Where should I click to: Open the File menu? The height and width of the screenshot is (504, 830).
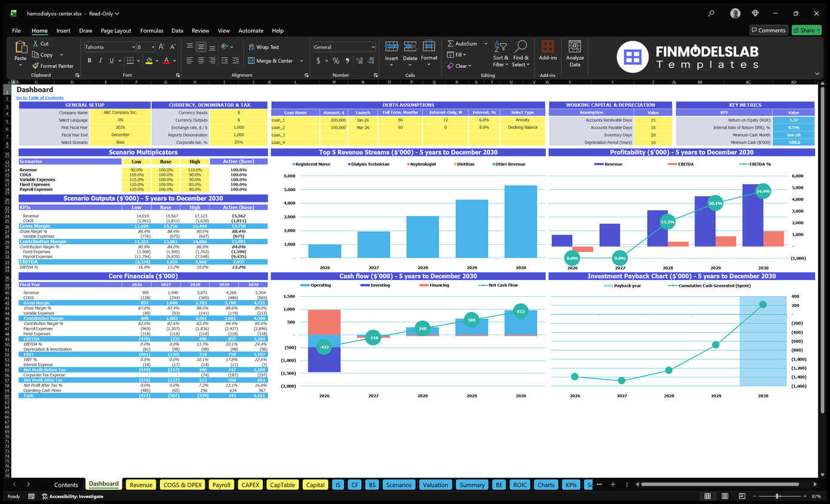pyautogui.click(x=16, y=30)
